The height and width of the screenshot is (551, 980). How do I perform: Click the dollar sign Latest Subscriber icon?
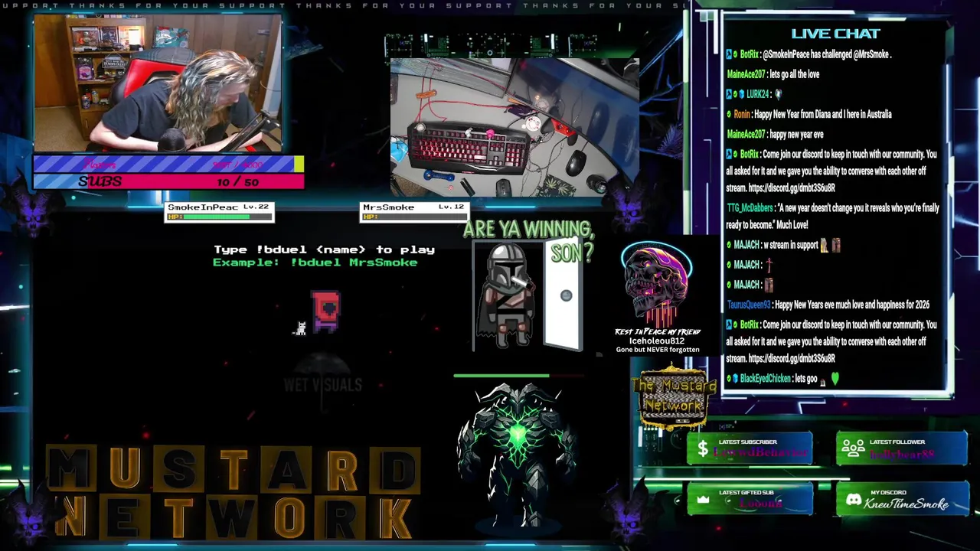click(702, 448)
